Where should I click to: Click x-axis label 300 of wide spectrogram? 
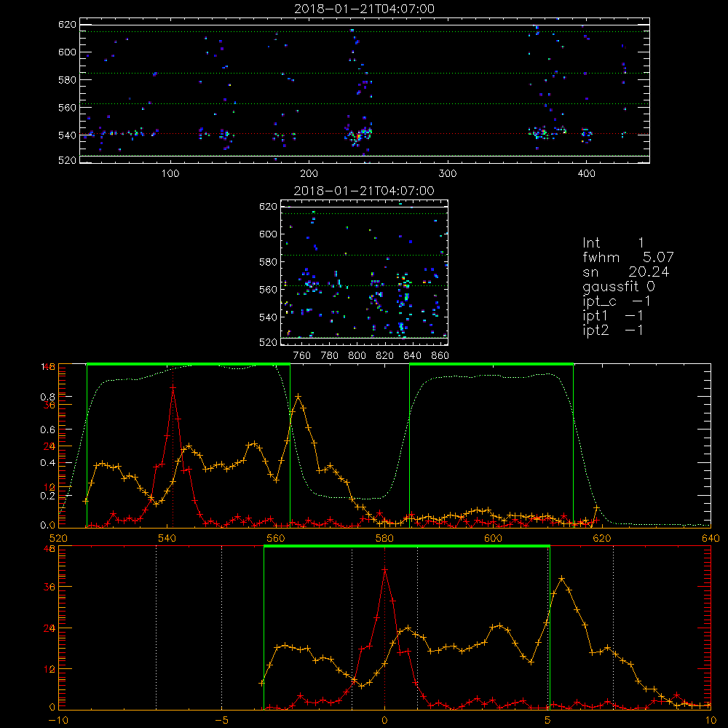tap(448, 174)
